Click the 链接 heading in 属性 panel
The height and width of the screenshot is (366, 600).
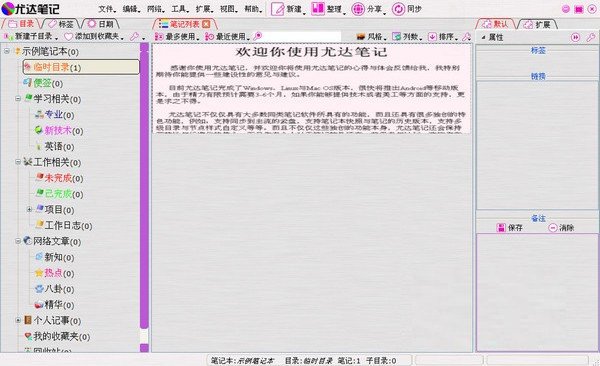click(538, 76)
